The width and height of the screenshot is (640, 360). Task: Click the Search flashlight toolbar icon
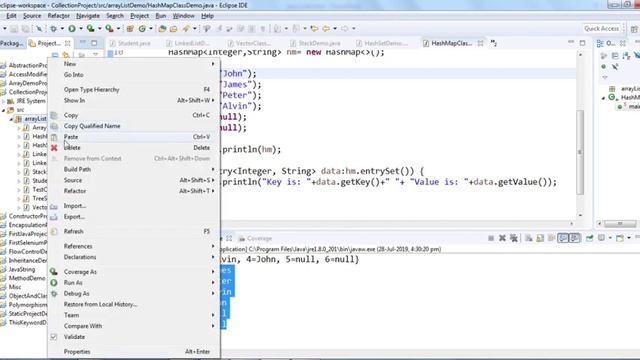[x=186, y=29]
